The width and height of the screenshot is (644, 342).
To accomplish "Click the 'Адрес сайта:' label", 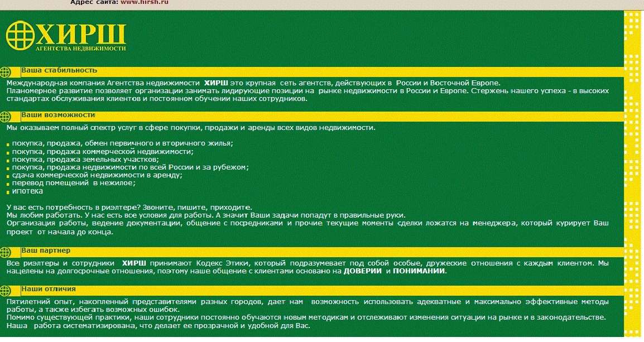I will click(x=94, y=2).
